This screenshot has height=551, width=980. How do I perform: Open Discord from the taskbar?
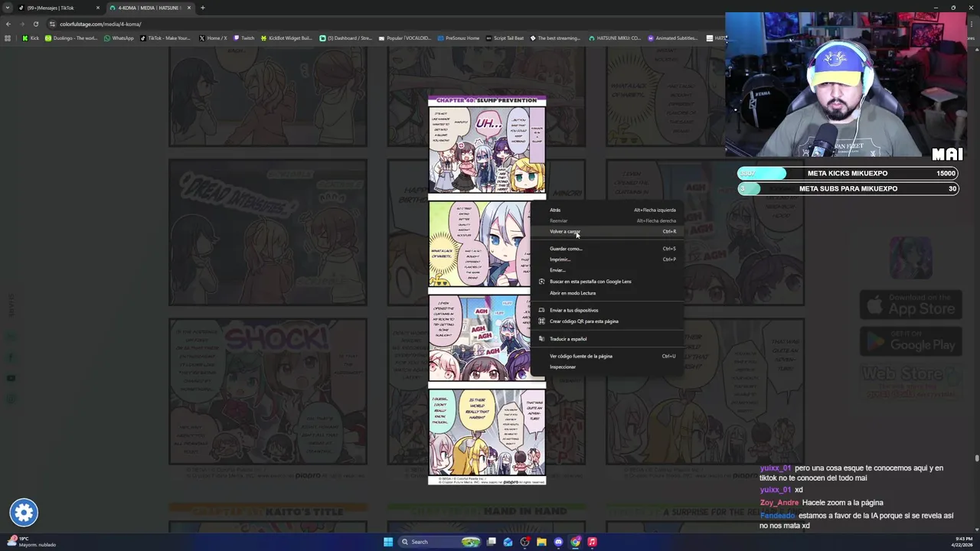(x=558, y=542)
